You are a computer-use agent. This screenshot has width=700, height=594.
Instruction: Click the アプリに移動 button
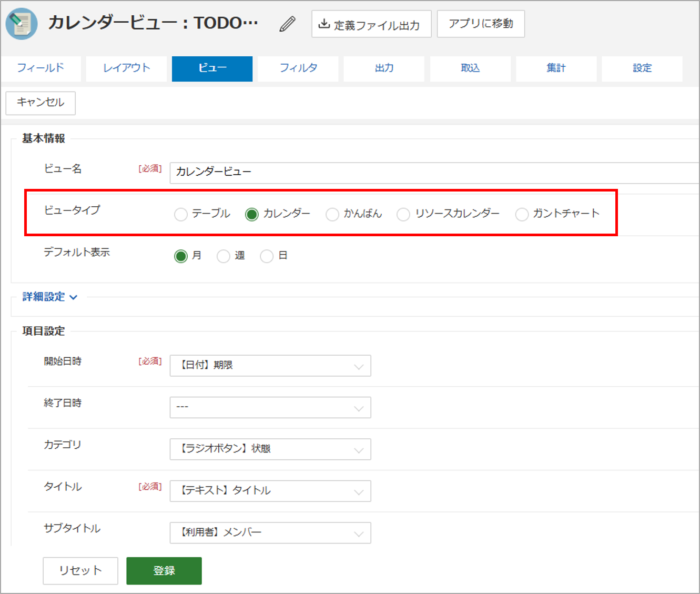480,24
